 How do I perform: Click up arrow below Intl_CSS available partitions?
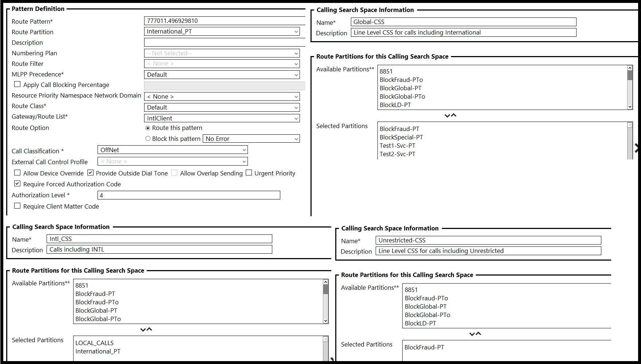(x=149, y=329)
